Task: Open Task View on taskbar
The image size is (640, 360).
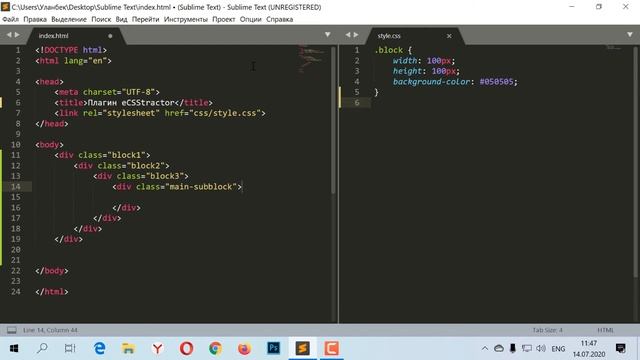Action: [70, 348]
